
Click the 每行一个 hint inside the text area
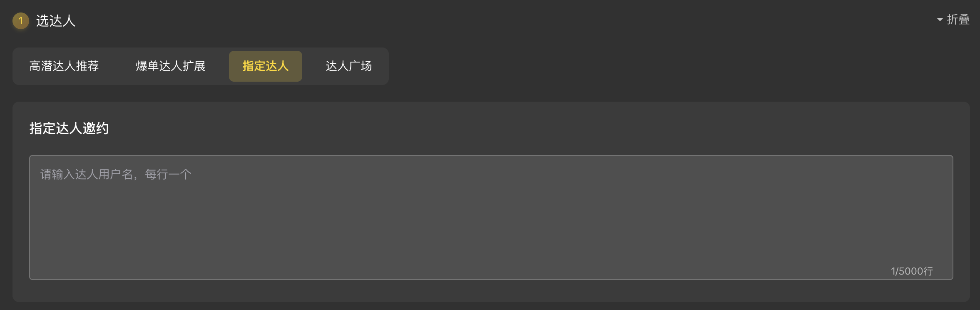tap(168, 174)
